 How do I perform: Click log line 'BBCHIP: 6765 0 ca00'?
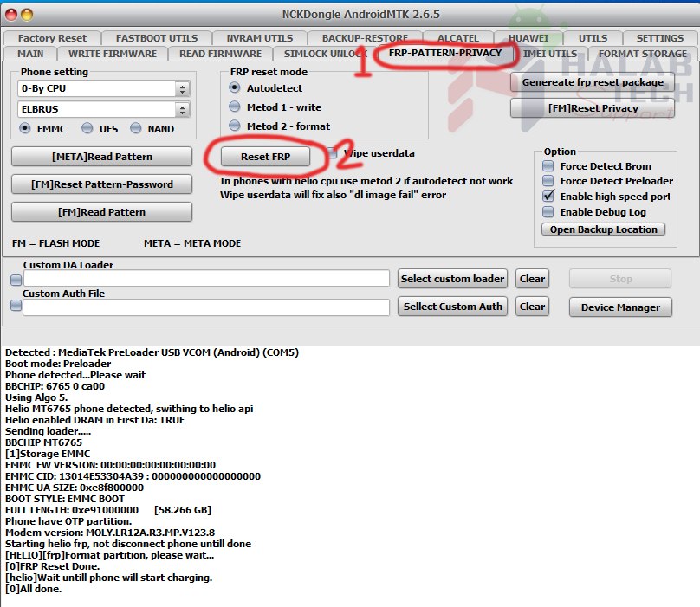point(55,386)
